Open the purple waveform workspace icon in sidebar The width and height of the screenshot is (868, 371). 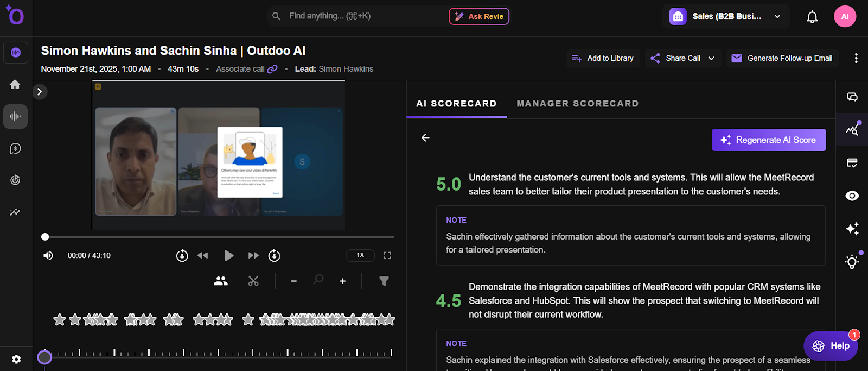(x=16, y=53)
